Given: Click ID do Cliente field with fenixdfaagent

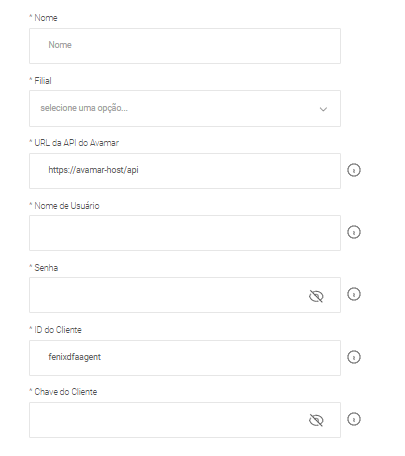Looking at the screenshot, I should click(x=185, y=358).
